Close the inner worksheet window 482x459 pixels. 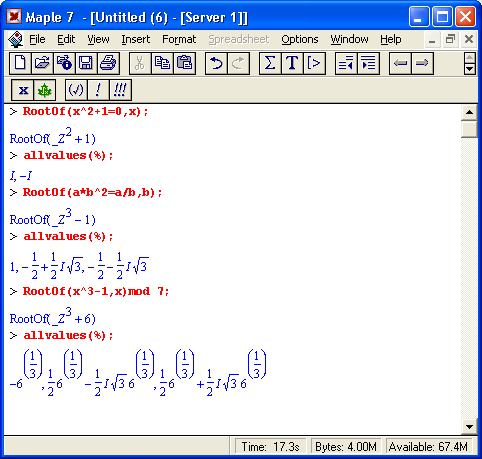pos(469,40)
